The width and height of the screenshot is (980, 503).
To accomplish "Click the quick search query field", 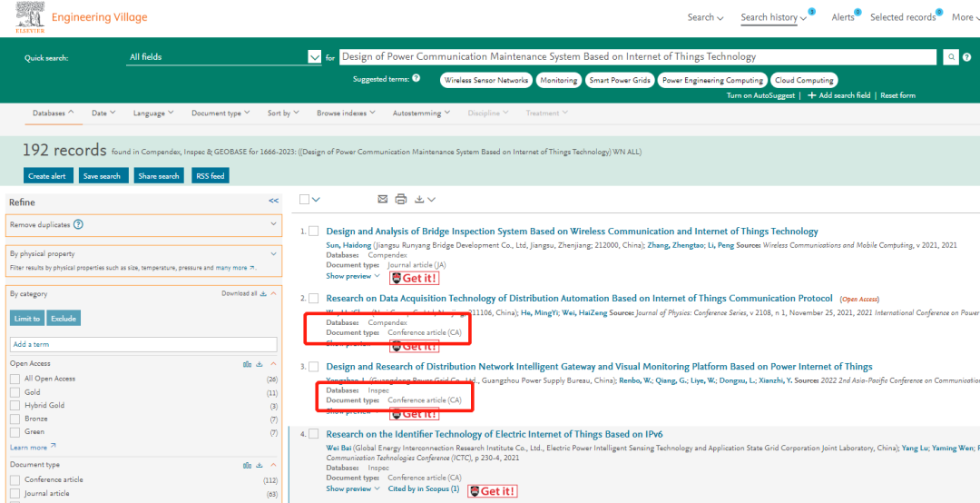I will [638, 57].
